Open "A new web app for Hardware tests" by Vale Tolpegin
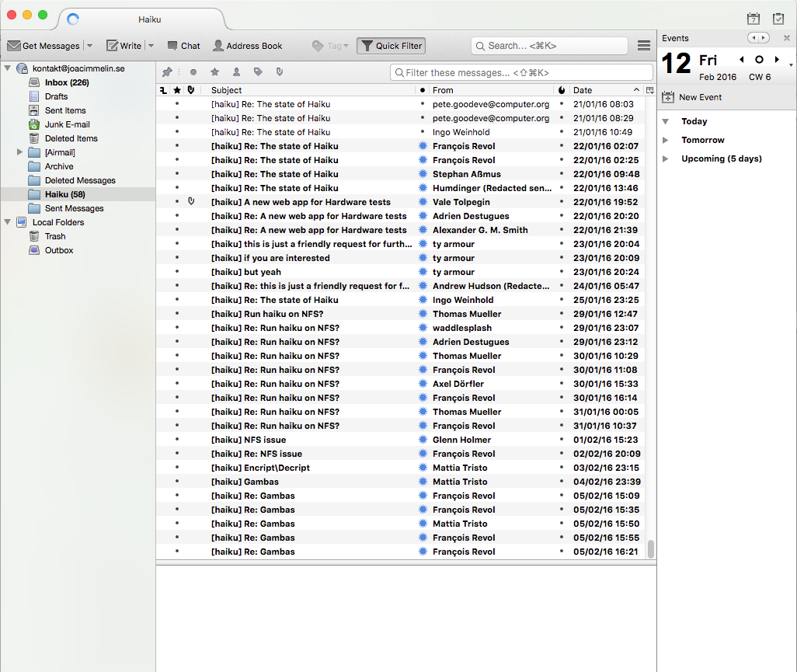This screenshot has width=797, height=672. 301,202
